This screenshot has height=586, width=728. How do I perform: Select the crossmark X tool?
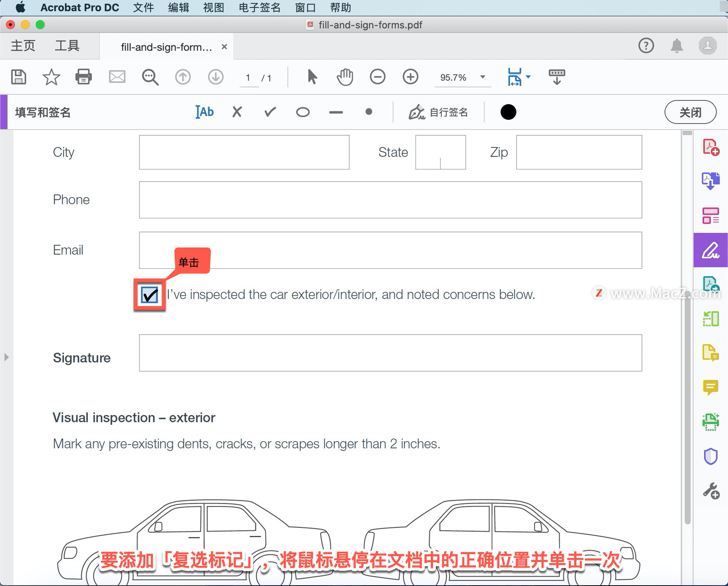click(x=237, y=112)
